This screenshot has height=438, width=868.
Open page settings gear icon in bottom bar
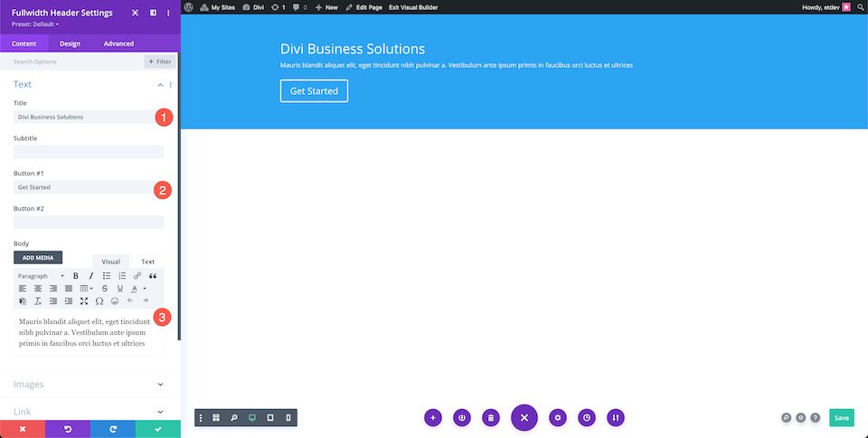click(x=558, y=417)
